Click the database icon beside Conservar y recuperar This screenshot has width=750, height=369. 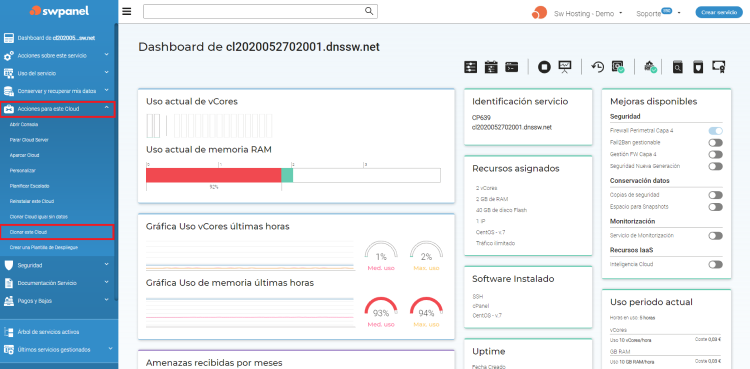click(x=9, y=91)
